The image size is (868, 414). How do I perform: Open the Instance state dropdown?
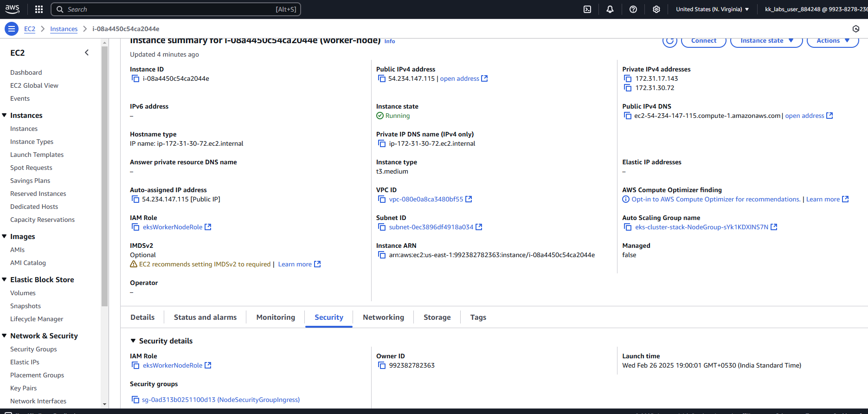[766, 41]
